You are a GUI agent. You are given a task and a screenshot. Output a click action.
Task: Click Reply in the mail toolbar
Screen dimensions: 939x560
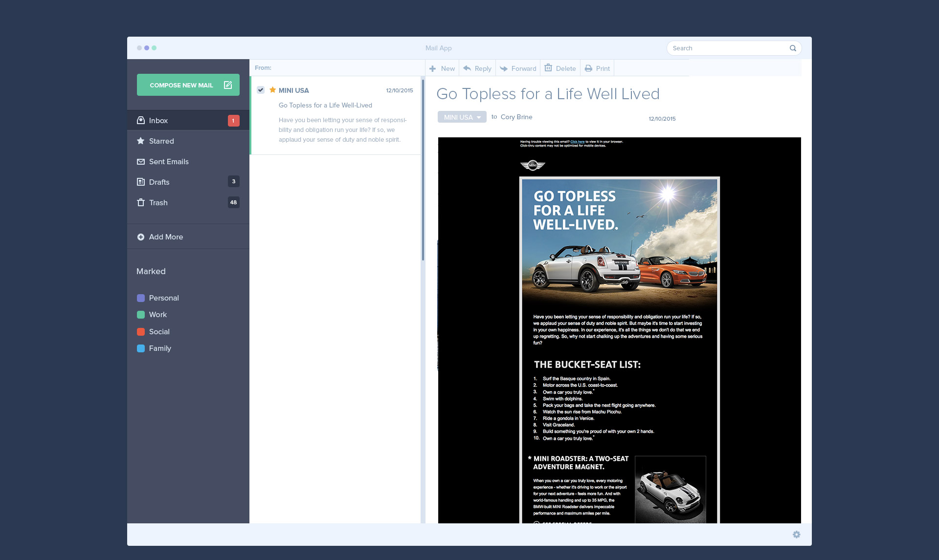(477, 68)
